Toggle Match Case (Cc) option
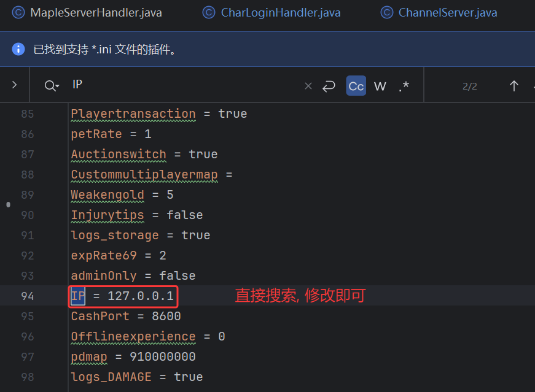Viewport: 535px width, 392px height. 356,85
